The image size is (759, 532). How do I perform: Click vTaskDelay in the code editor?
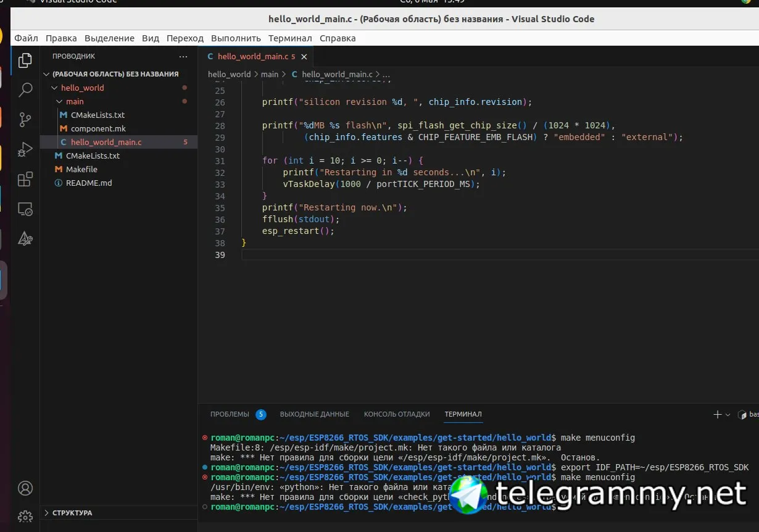tap(309, 184)
